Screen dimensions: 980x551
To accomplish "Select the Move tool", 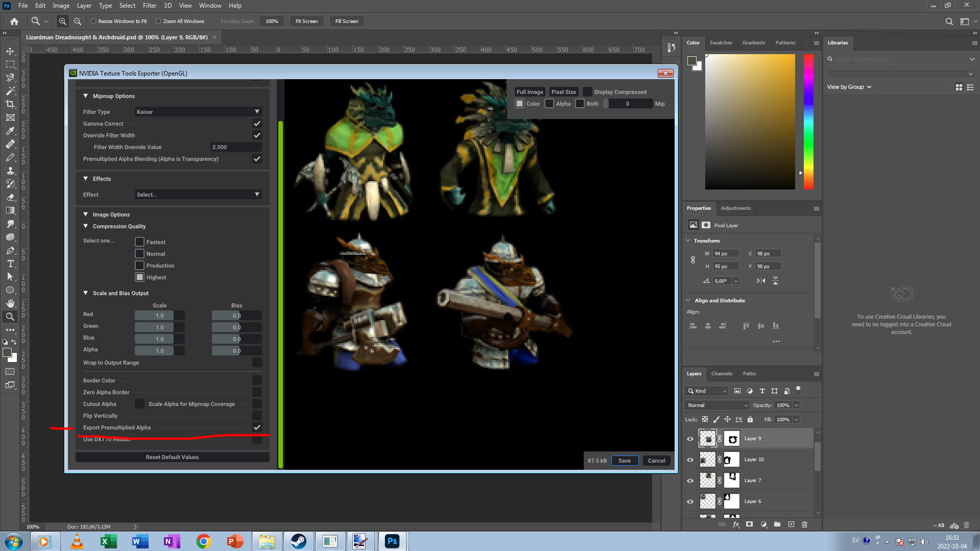I will [10, 51].
